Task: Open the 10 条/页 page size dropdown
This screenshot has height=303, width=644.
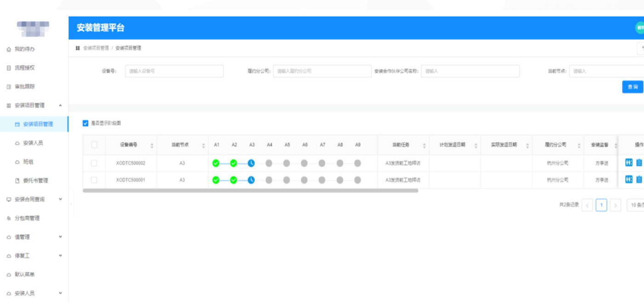Action: coord(636,205)
